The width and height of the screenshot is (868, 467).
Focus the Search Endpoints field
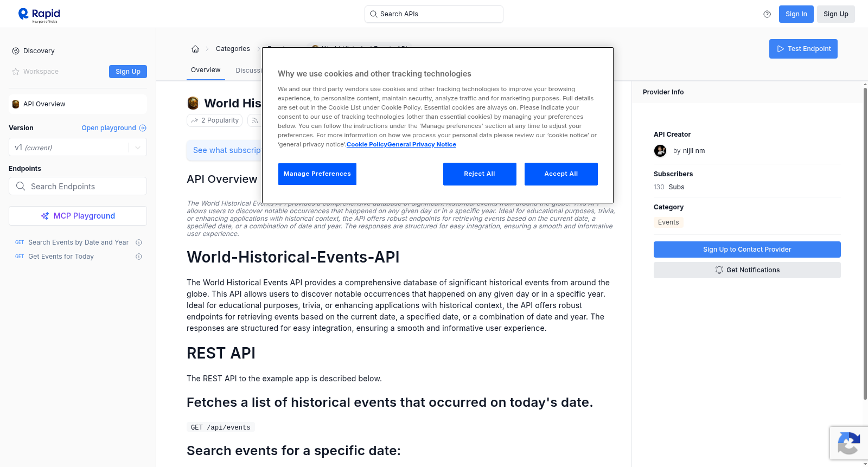78,186
